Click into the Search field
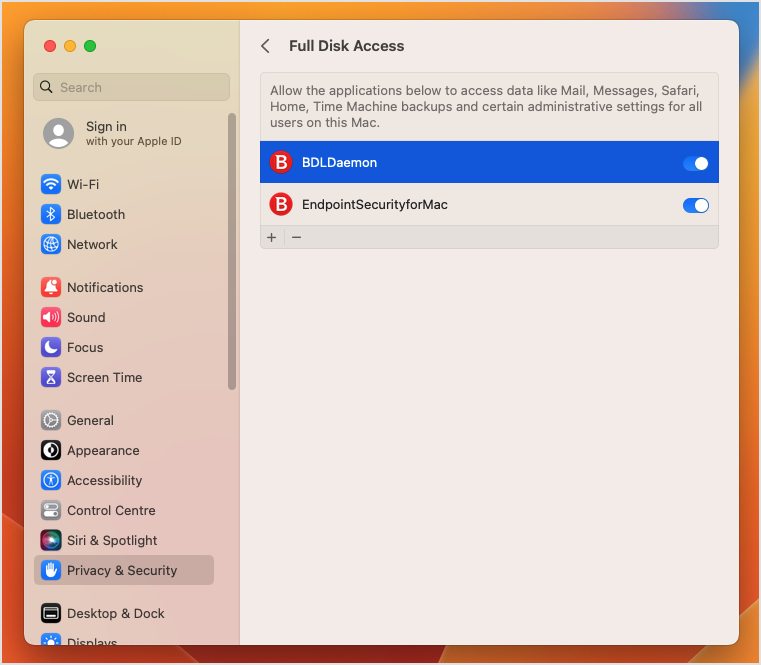761x665 pixels. 132,87
